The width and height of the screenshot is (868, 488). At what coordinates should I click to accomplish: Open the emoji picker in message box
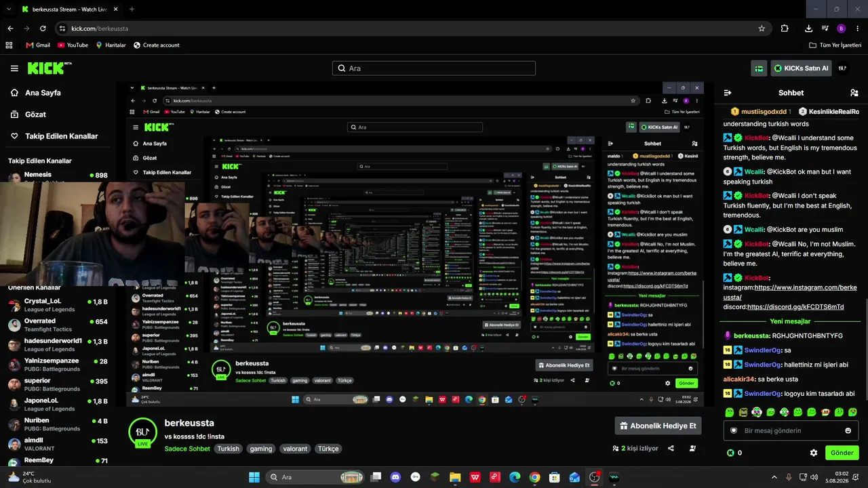848,430
